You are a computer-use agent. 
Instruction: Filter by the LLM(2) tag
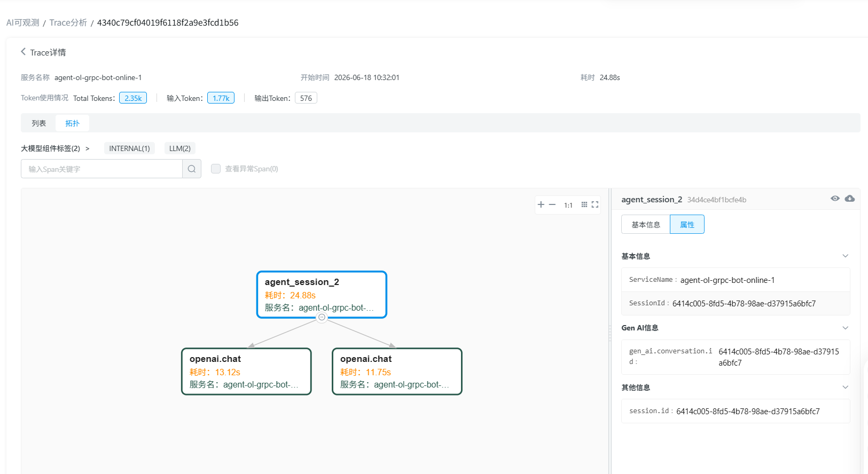coord(180,148)
